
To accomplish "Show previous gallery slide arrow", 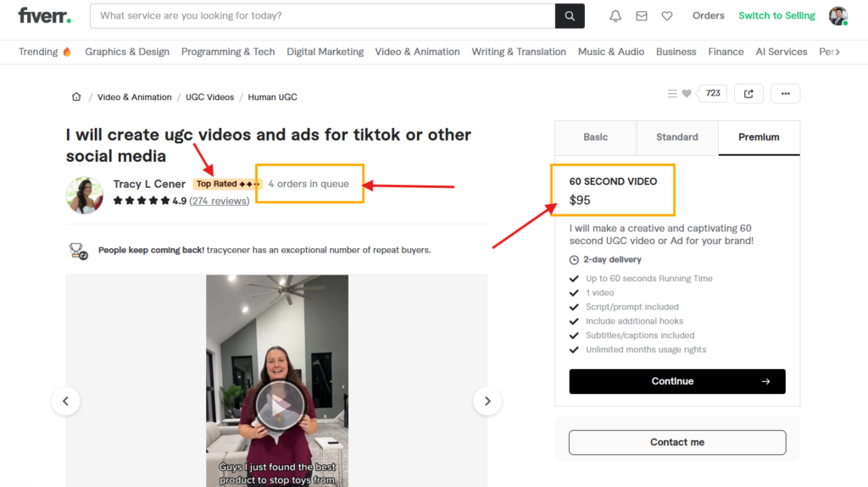I will tap(66, 401).
